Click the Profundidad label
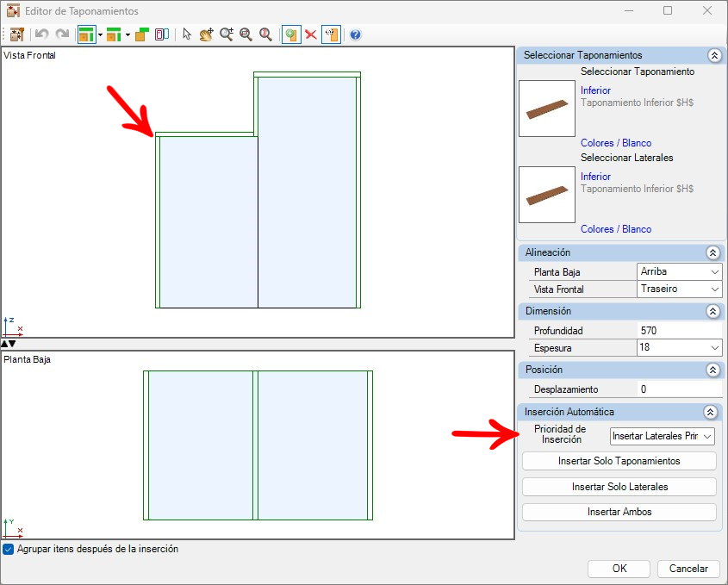728x585 pixels. [x=558, y=331]
